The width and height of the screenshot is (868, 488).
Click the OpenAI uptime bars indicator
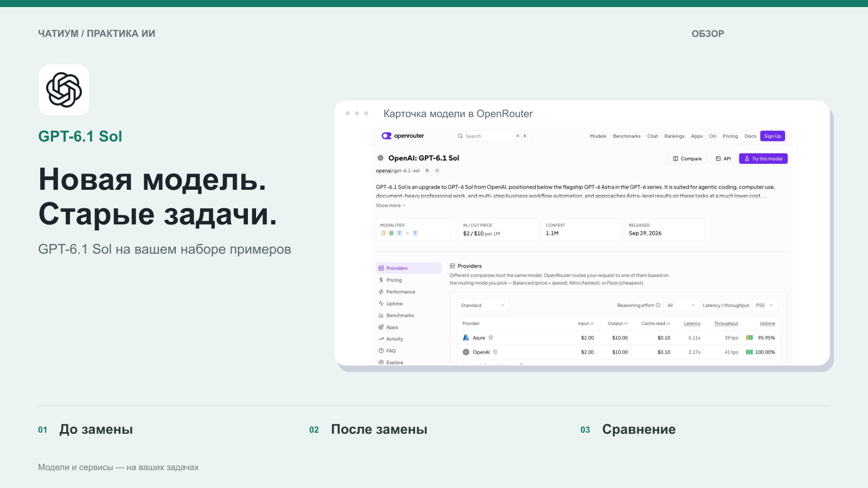[749, 352]
